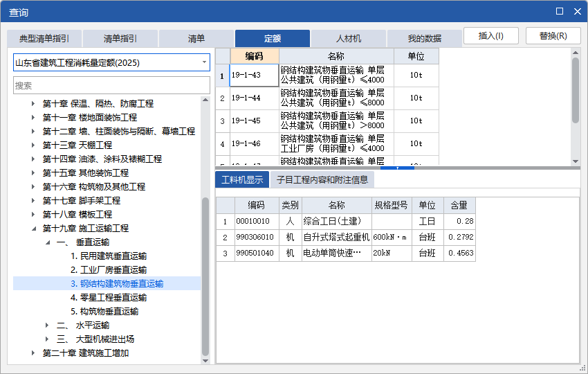
Task: Click the 插入(I) button
Action: (491, 36)
